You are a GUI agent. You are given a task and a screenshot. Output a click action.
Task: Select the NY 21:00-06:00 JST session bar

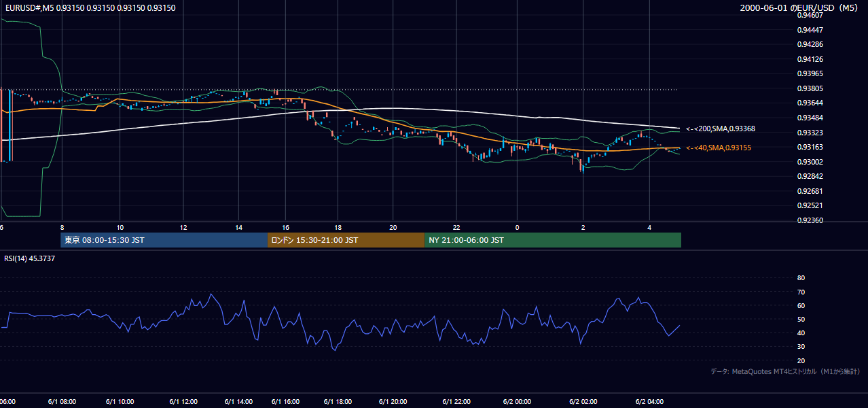[x=553, y=240]
